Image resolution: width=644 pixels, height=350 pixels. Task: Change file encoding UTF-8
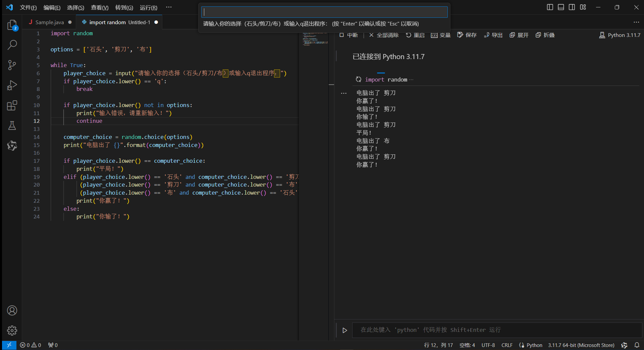coord(488,345)
